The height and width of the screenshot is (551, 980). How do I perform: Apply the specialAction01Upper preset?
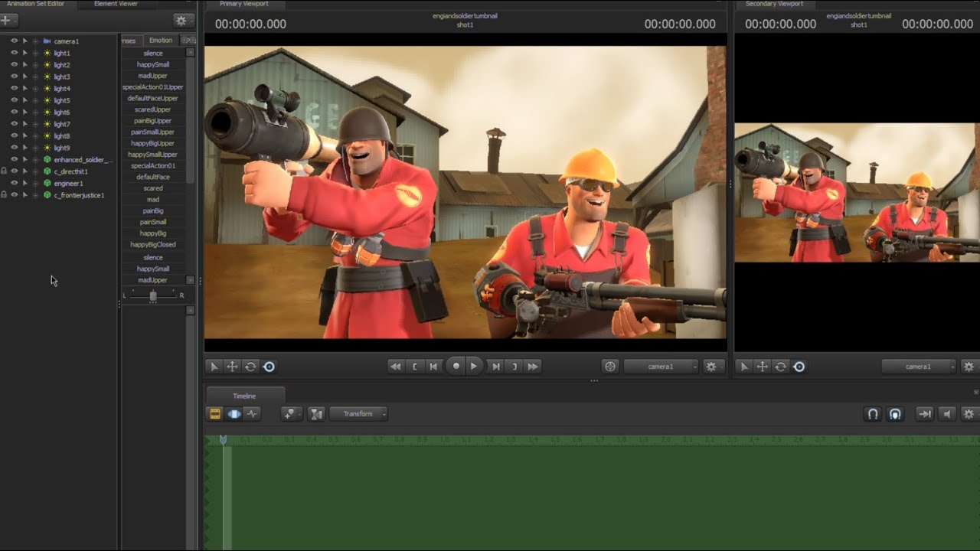tap(153, 87)
